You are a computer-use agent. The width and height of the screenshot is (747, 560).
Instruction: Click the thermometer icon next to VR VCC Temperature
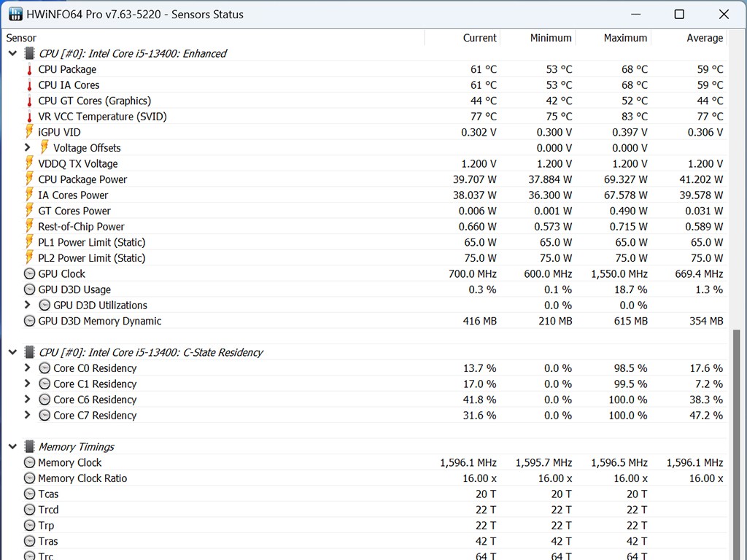tap(29, 117)
